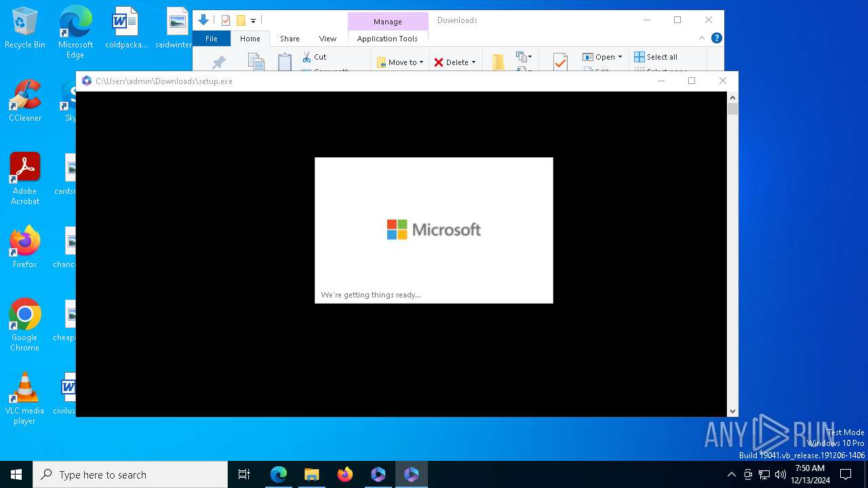Maximize the setup.exe window
The image size is (868, 488).
pyautogui.click(x=692, y=81)
